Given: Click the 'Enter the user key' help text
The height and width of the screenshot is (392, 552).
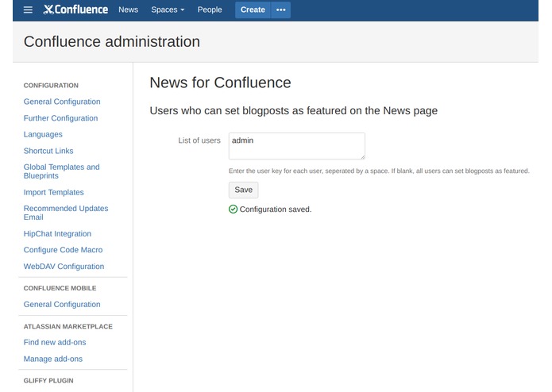Looking at the screenshot, I should pyautogui.click(x=379, y=171).
